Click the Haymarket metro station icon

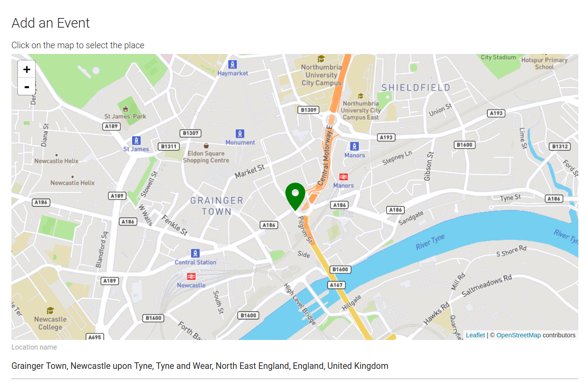(233, 64)
